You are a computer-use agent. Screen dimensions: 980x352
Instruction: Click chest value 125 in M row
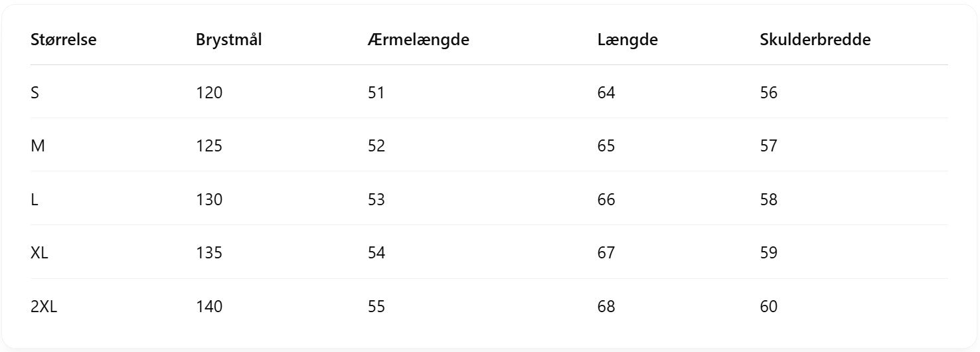tap(209, 146)
